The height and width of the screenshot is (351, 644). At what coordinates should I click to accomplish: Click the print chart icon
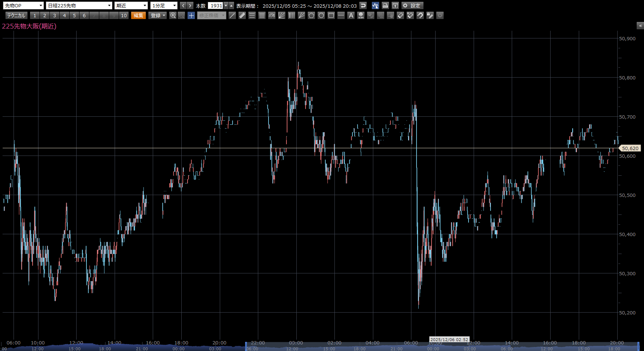coord(385,5)
